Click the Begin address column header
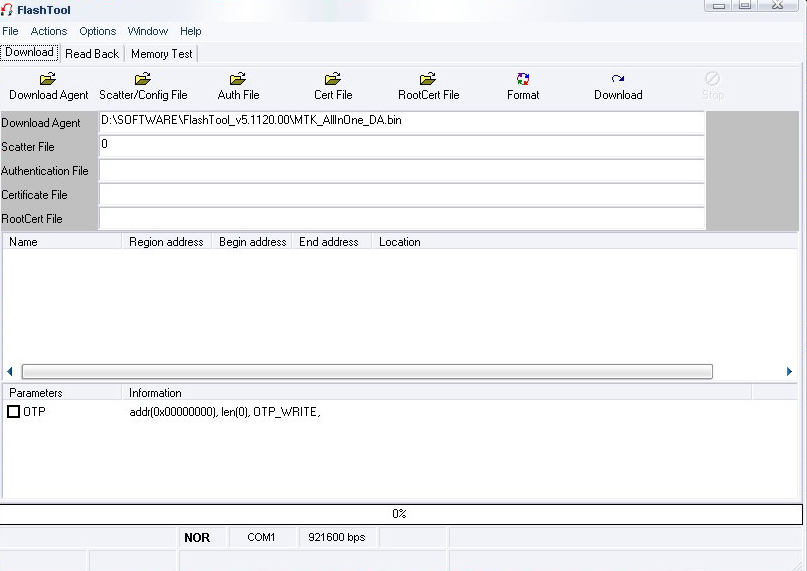Image resolution: width=807 pixels, height=571 pixels. pyautogui.click(x=252, y=241)
